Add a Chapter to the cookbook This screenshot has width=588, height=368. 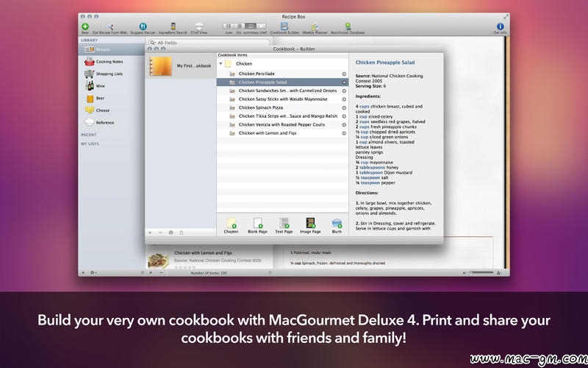231,225
